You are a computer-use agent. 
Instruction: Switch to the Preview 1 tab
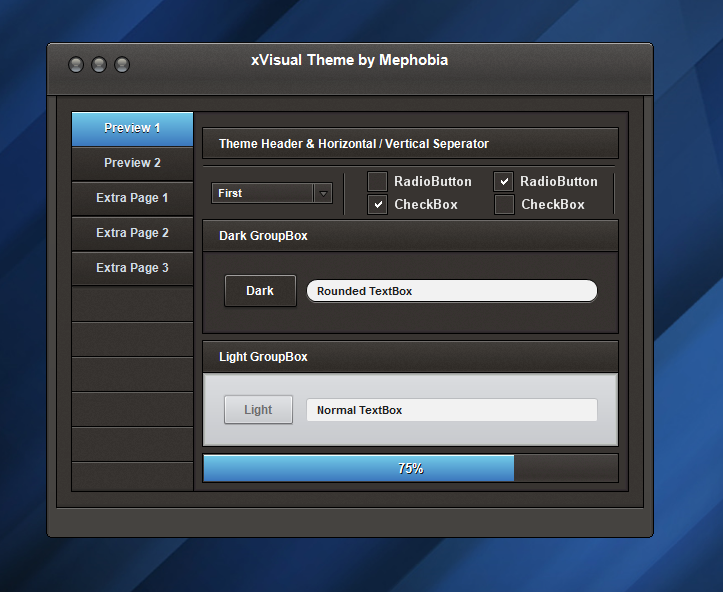click(132, 128)
